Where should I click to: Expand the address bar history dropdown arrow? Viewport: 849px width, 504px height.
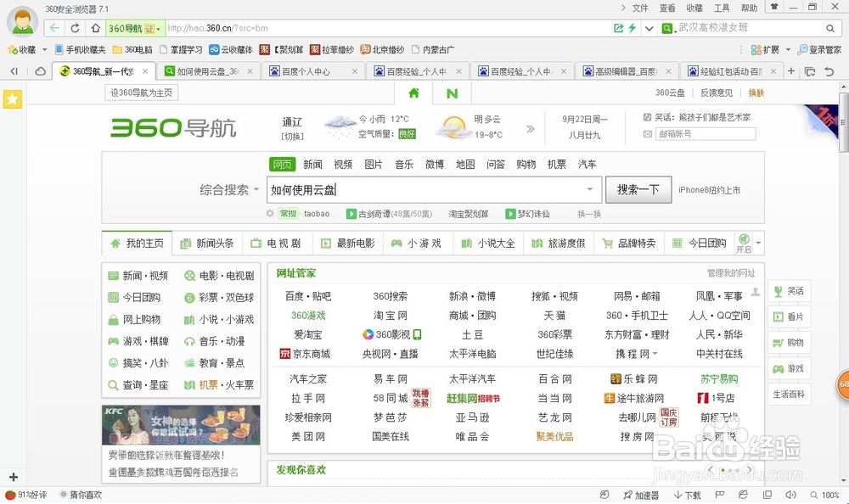649,28
